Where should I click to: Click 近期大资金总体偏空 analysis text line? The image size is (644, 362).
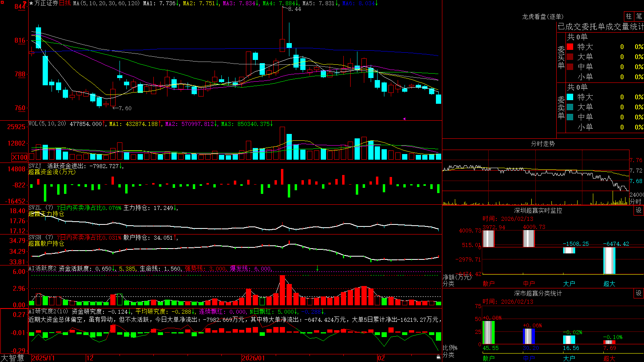pos(235,319)
